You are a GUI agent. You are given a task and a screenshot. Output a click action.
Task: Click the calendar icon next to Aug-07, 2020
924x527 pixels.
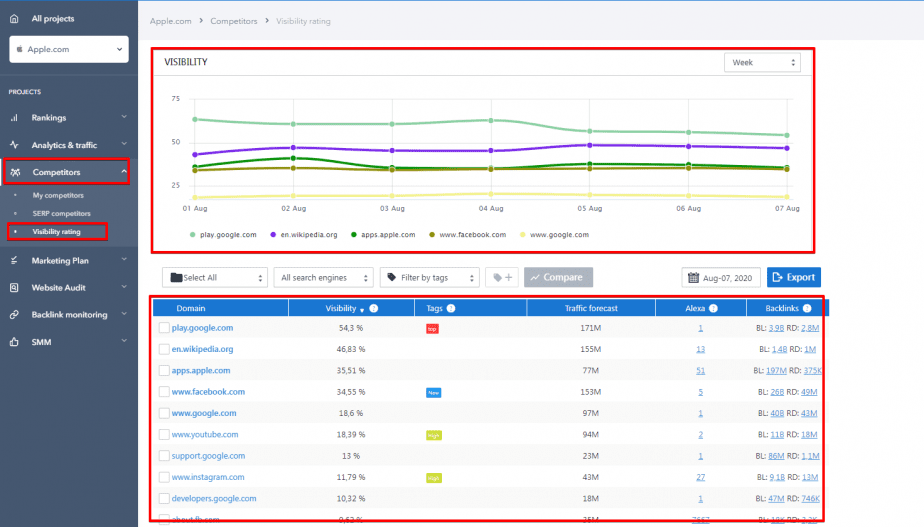(694, 278)
